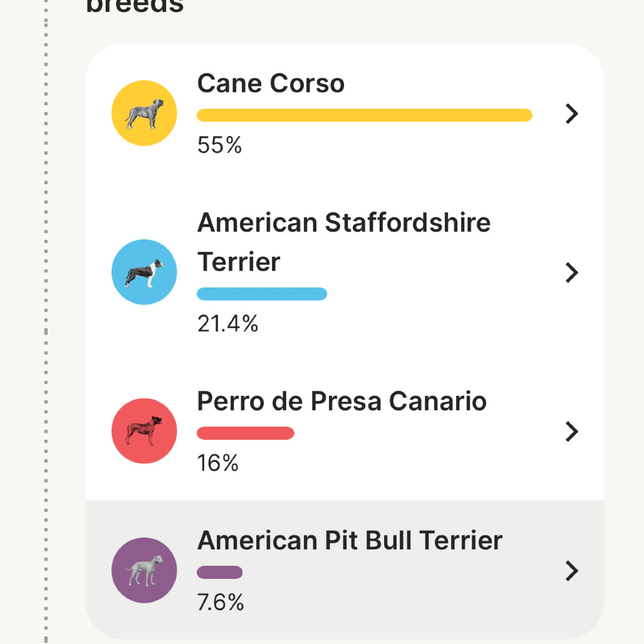644x644 pixels.
Task: Select the Perro de Presa Canario title
Action: (341, 401)
